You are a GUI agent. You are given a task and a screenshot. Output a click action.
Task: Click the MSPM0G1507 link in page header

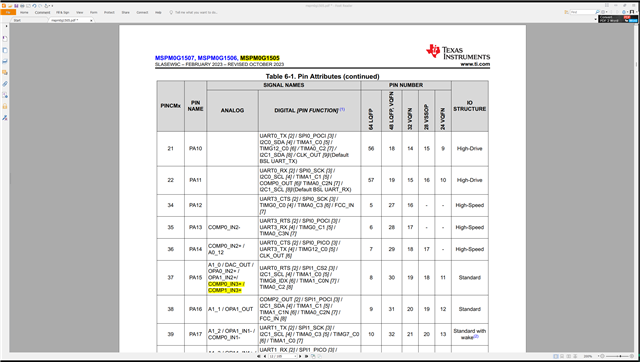coord(175,58)
